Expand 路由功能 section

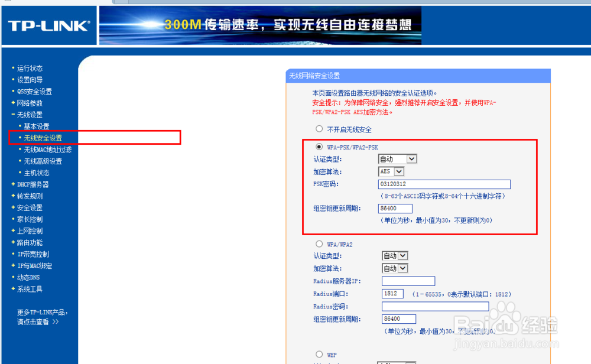(30, 243)
